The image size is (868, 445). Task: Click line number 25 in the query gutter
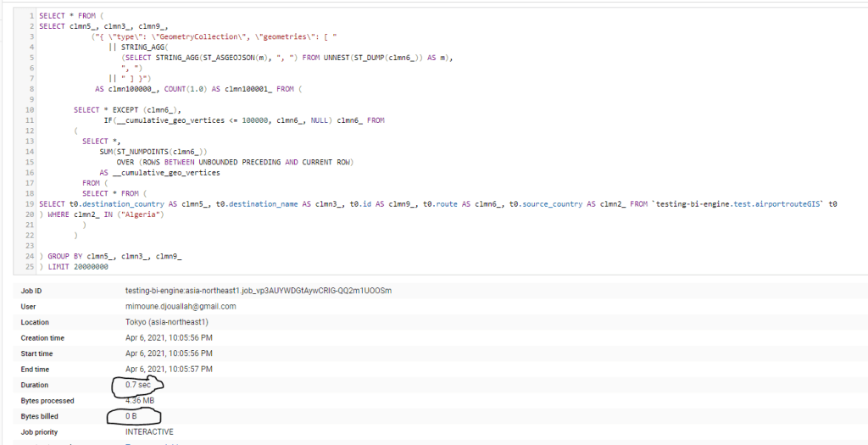tap(30, 267)
